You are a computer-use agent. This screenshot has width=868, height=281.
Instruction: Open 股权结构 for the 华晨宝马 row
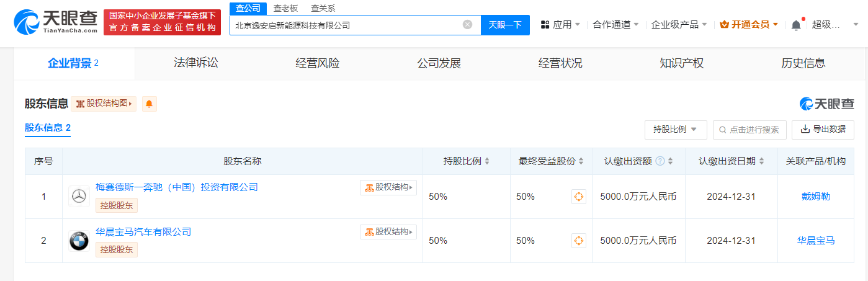click(x=388, y=232)
